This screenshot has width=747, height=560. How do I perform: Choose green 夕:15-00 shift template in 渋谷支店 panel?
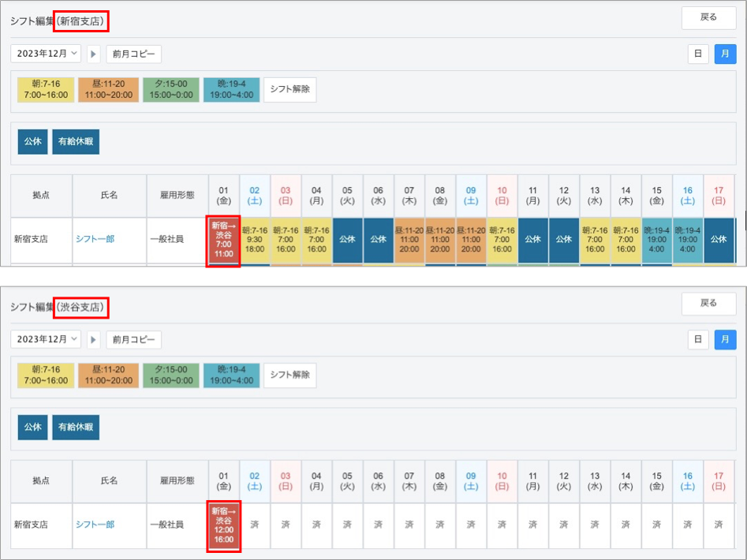pyautogui.click(x=170, y=375)
